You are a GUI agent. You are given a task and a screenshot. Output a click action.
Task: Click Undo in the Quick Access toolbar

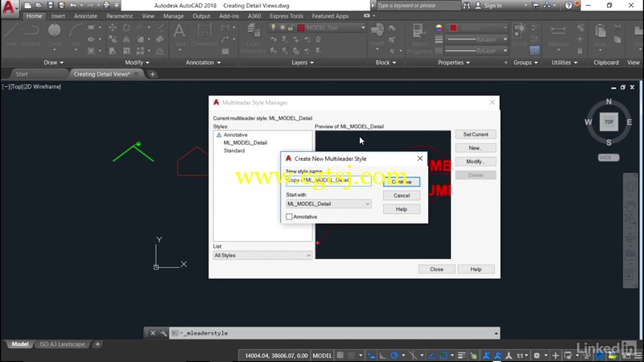pos(73,6)
